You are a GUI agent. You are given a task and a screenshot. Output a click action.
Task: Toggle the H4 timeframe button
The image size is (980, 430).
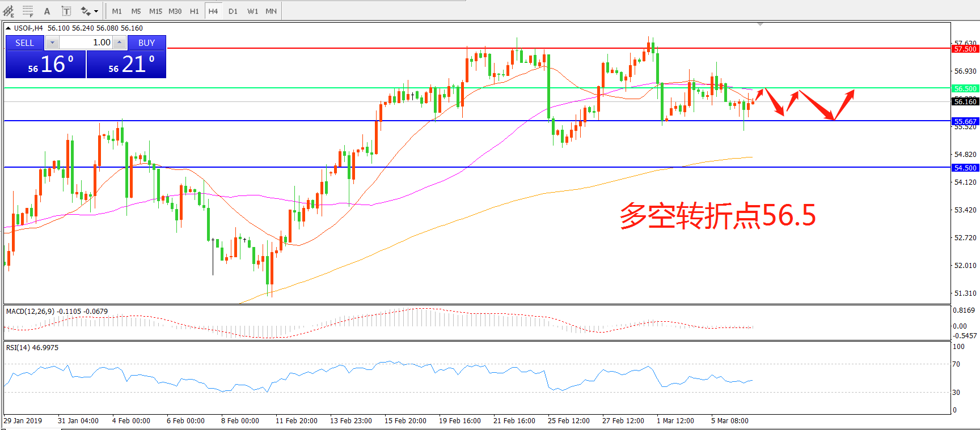213,11
